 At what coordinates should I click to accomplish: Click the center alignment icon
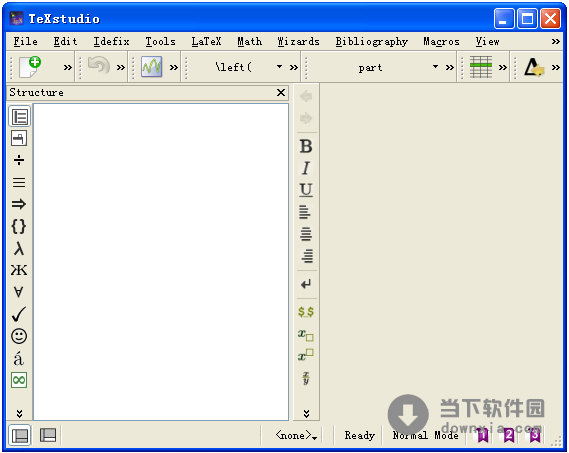click(306, 234)
